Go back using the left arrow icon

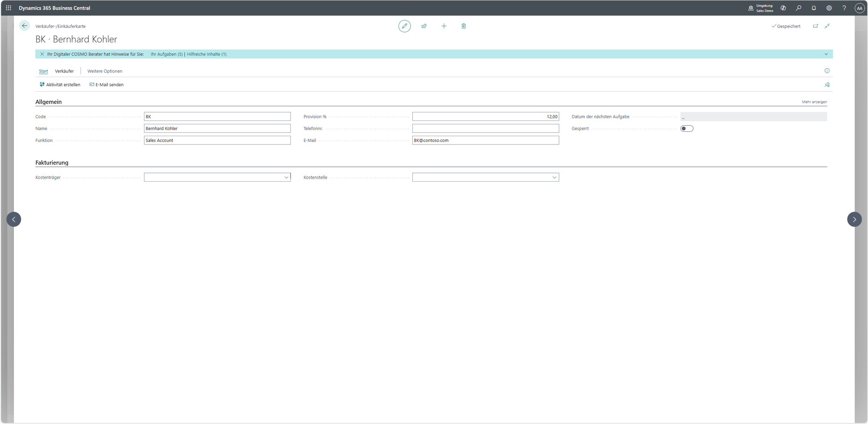(25, 26)
